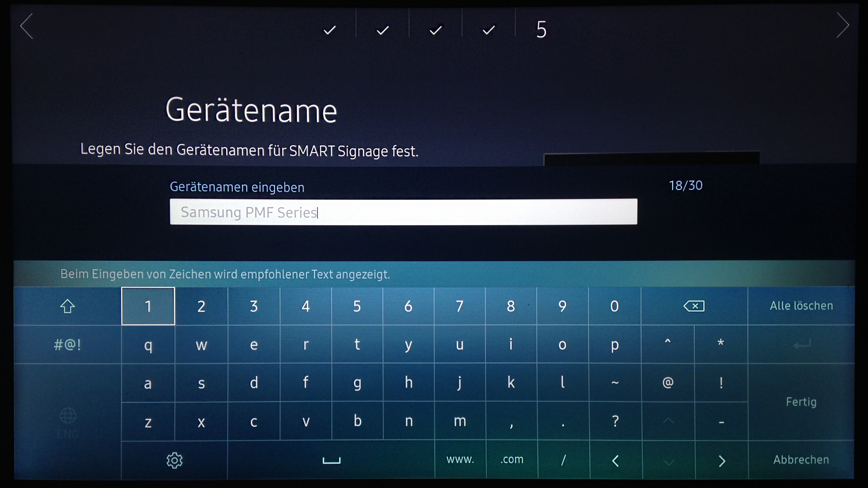The image size is (868, 488).
Task: Insert the .com shortcut key
Action: tap(512, 460)
